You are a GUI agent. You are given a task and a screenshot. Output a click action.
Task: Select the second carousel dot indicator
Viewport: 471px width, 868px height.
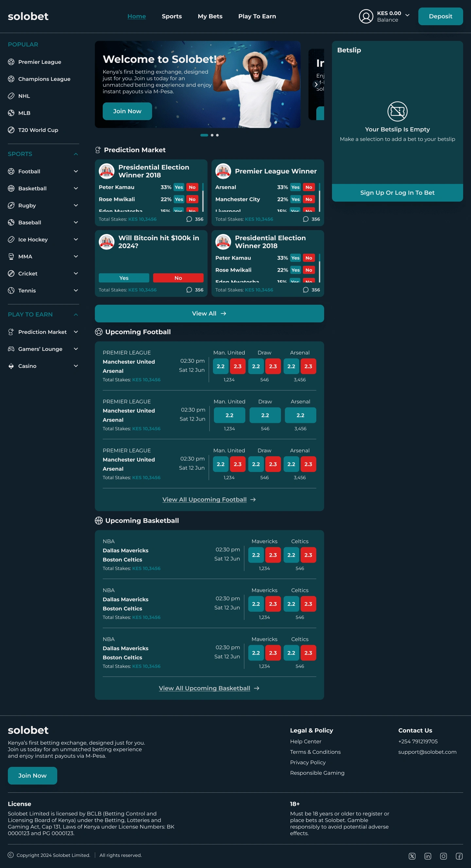pos(212,135)
